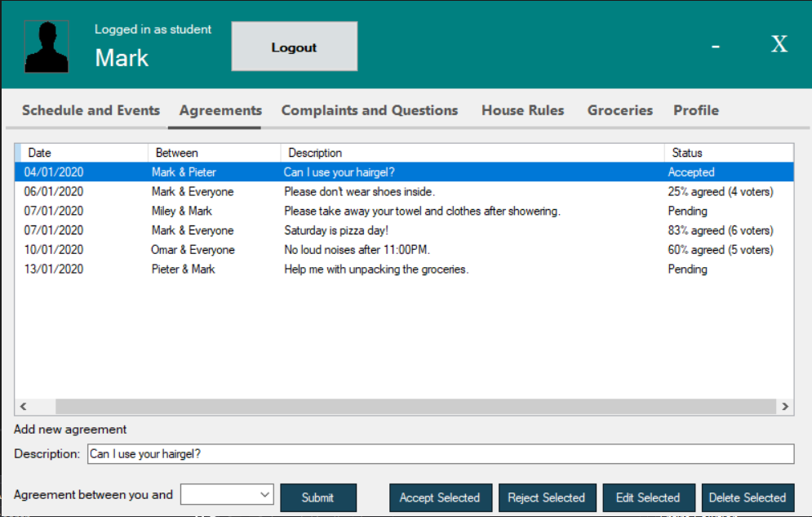Open the House Rules tab
812x517 pixels.
(522, 110)
